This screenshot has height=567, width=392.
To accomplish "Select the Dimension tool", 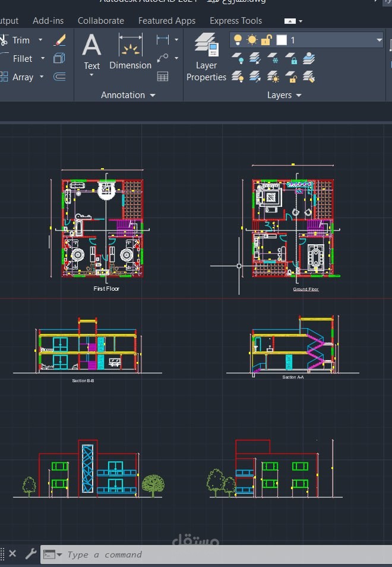I will 131,51.
